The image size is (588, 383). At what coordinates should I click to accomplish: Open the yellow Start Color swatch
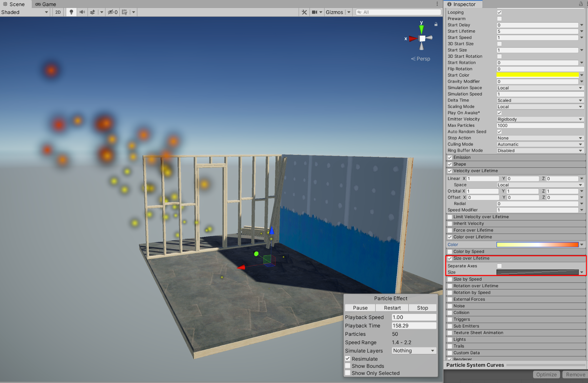point(537,75)
